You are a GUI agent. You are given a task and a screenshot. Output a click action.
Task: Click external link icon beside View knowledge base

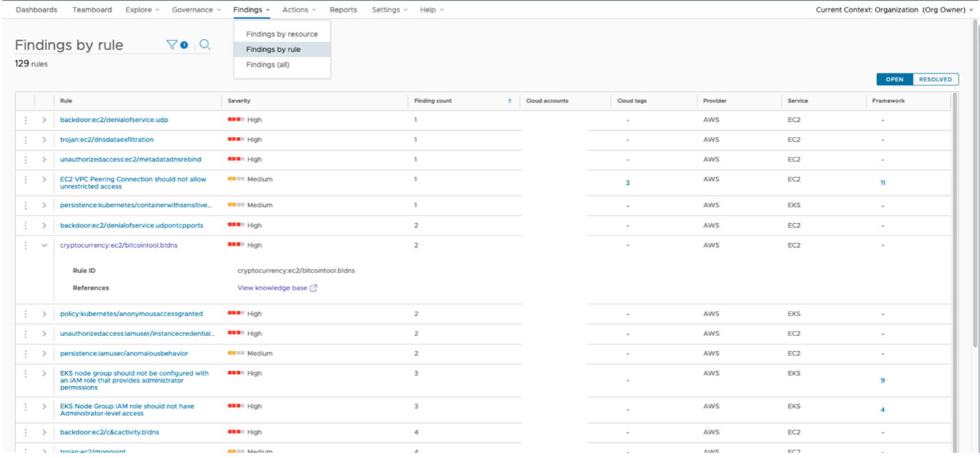coord(314,288)
